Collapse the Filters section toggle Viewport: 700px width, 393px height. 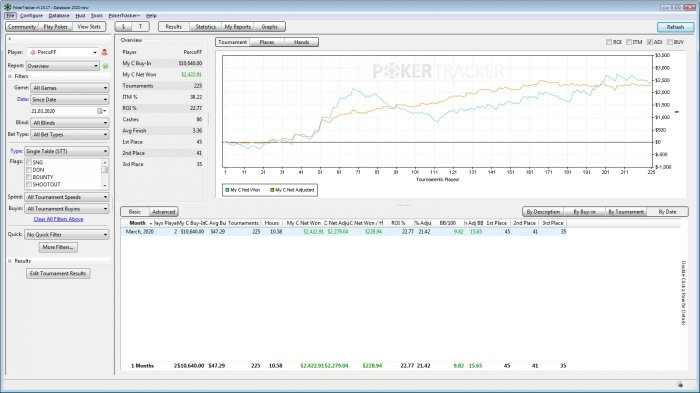10,76
